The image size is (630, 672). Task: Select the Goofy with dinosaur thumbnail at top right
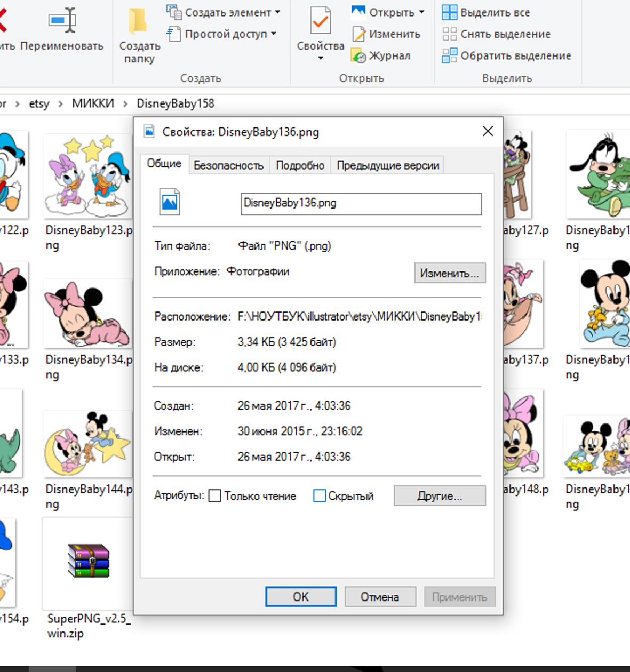coord(599,174)
